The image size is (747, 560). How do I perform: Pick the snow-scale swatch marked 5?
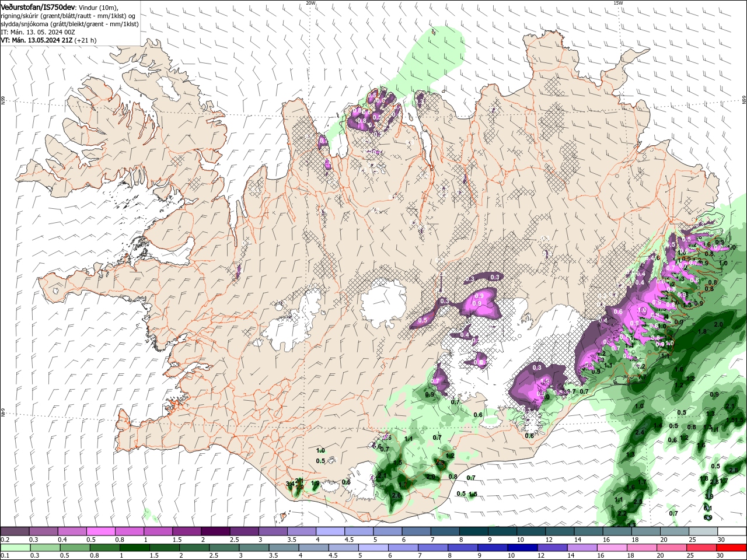tap(388, 531)
